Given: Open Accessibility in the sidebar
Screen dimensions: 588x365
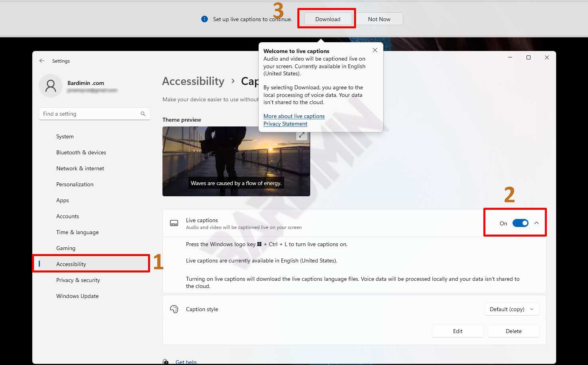Looking at the screenshot, I should click(x=71, y=264).
